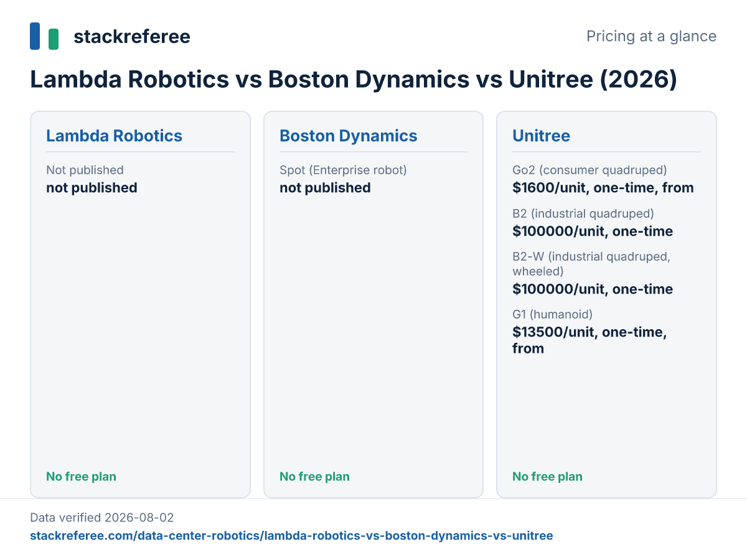Viewport: 747px width, 560px height.
Task: Click the G1 humanoid plan name
Action: 553,314
